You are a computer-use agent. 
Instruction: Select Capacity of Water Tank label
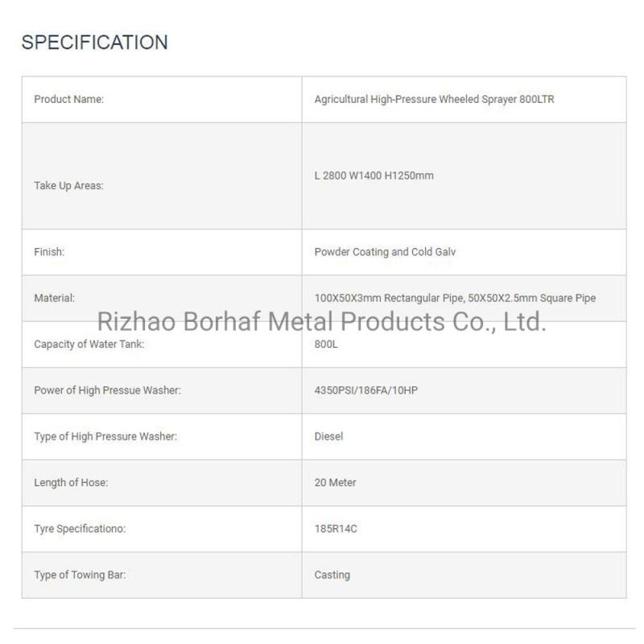coord(89,345)
